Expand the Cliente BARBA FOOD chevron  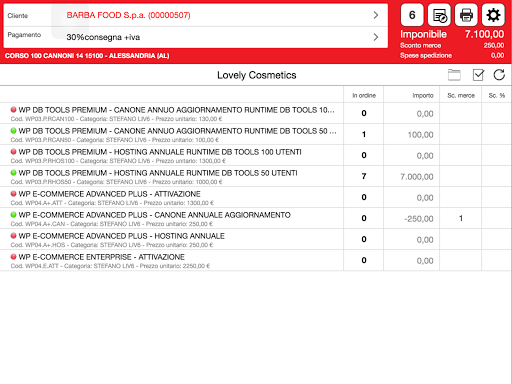tap(376, 15)
